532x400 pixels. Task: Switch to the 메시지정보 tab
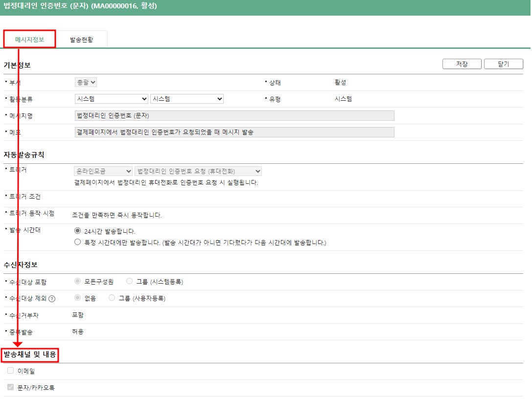click(29, 40)
